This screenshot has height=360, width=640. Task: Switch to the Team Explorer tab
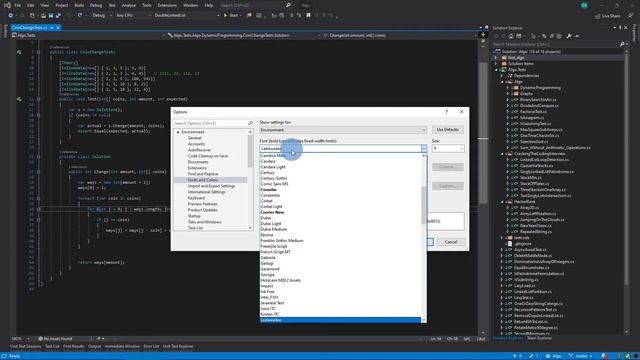[x=539, y=338]
